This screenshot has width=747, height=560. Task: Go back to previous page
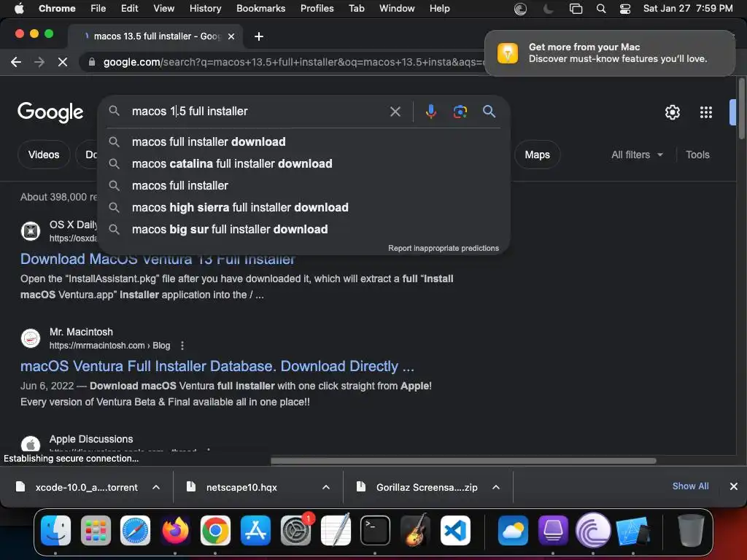(16, 62)
